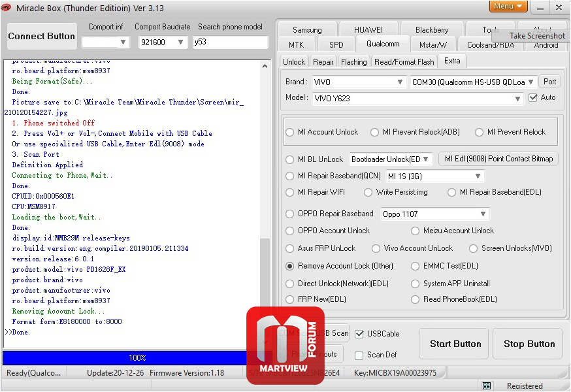Click the small status bar icon beside Registered

click(x=487, y=386)
